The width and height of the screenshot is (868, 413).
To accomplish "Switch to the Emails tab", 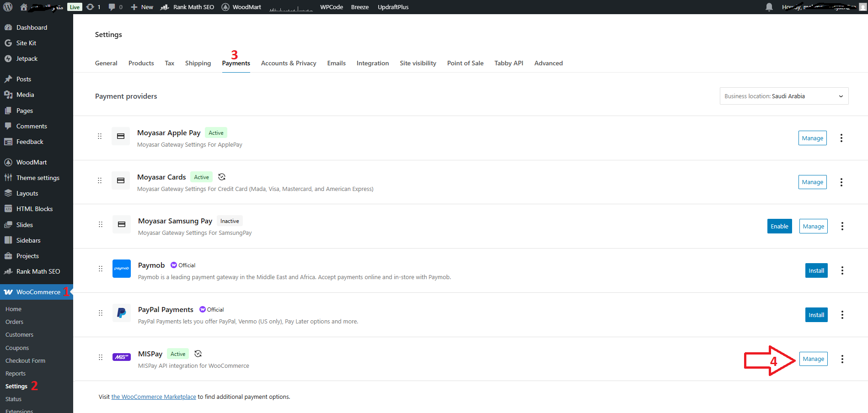I will 337,63.
